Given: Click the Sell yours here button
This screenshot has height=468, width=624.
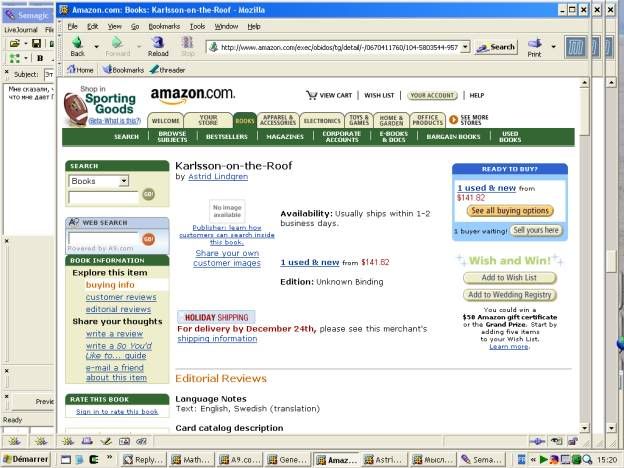Looking at the screenshot, I should tap(536, 230).
